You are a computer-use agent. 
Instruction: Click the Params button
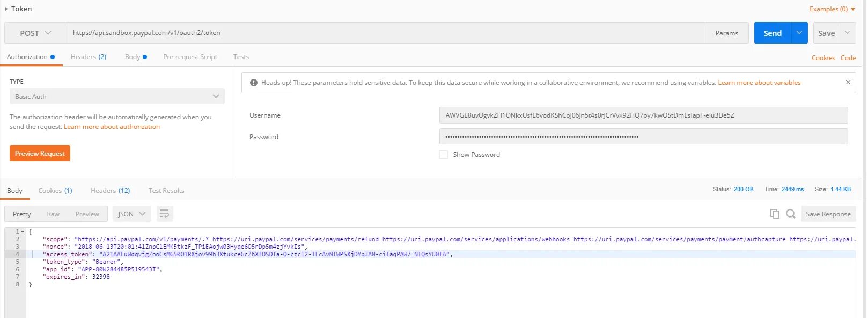[x=727, y=33]
